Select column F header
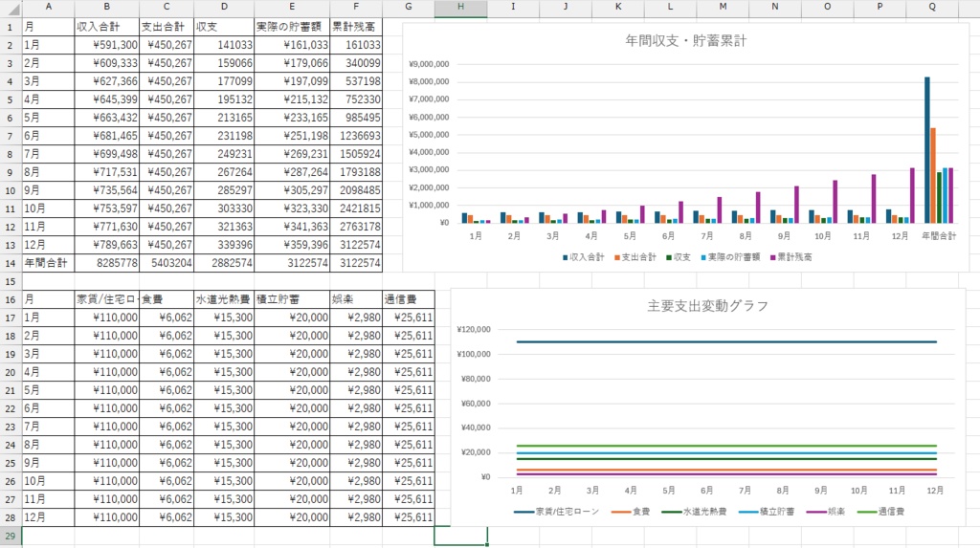980x548 pixels. click(356, 7)
